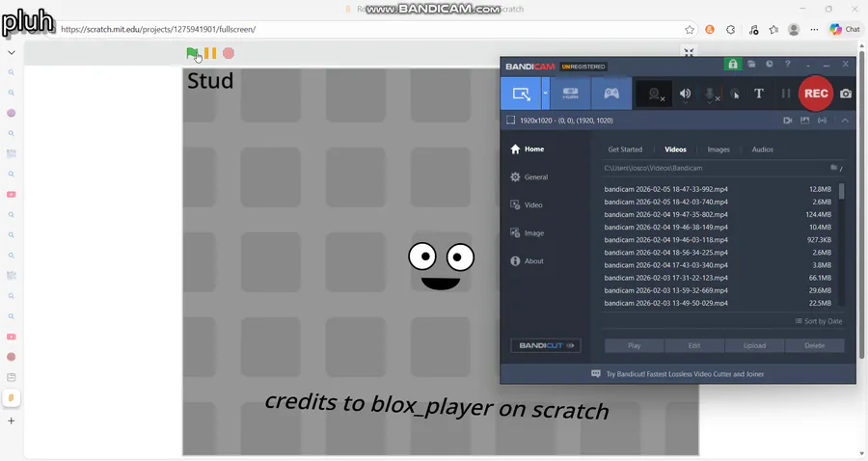The image size is (868, 461).
Task: Select bandicam 2026-02-04 18-56-34-225.mp4
Action: (718, 253)
